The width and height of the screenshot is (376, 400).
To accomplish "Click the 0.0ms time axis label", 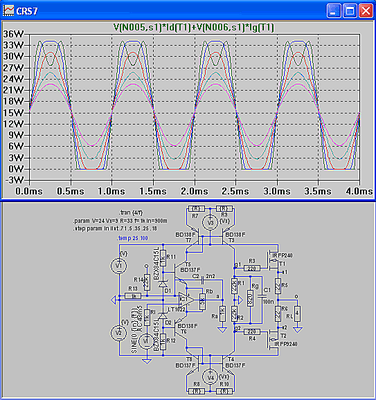I will click(x=29, y=191).
